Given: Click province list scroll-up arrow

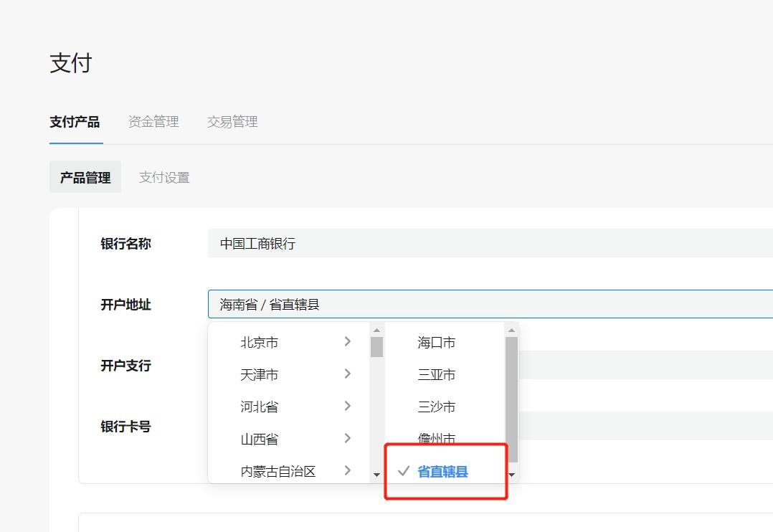Looking at the screenshot, I should click(x=376, y=331).
